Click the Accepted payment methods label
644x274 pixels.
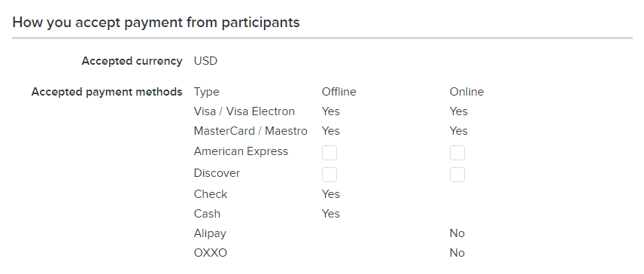[107, 92]
